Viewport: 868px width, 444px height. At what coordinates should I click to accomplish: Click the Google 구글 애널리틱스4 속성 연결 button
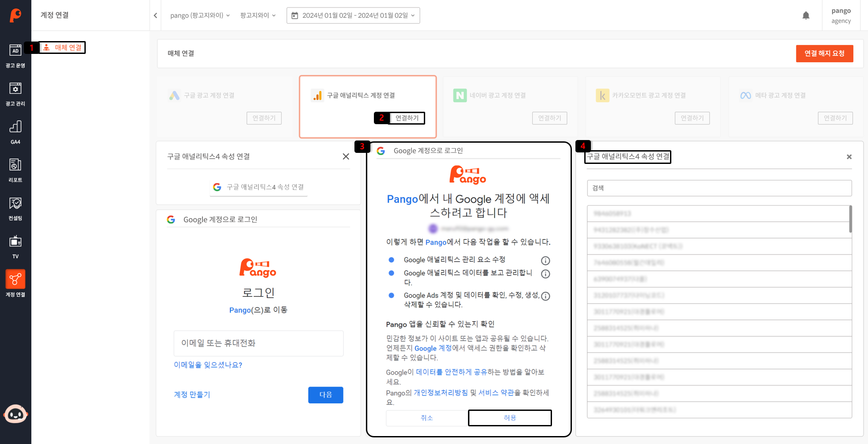(259, 187)
